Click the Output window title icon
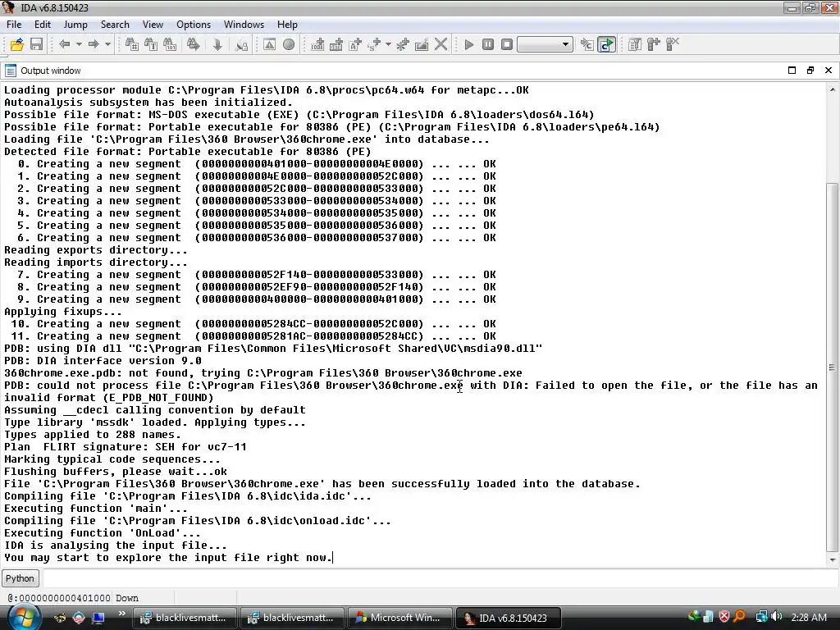Image resolution: width=840 pixels, height=630 pixels. 10,71
